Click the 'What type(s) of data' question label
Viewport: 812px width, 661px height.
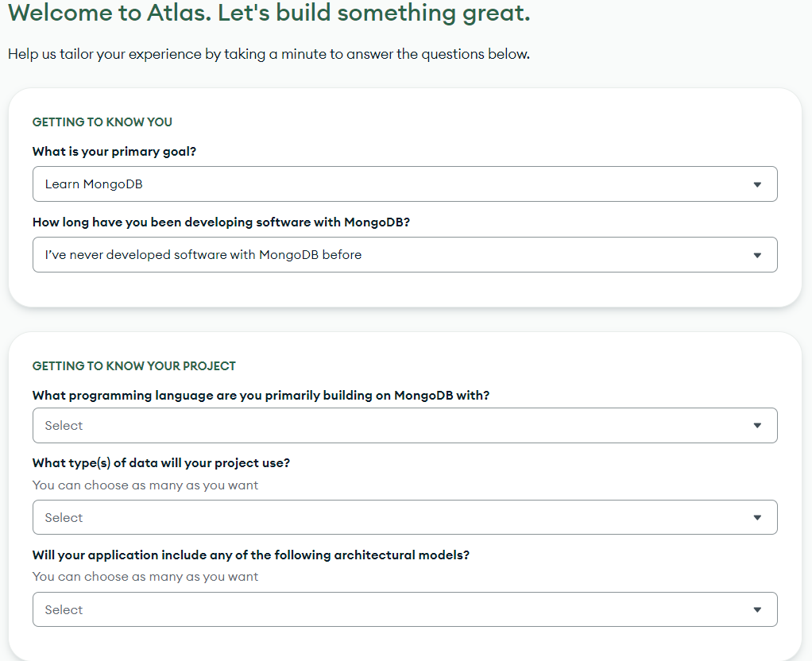coord(161,462)
